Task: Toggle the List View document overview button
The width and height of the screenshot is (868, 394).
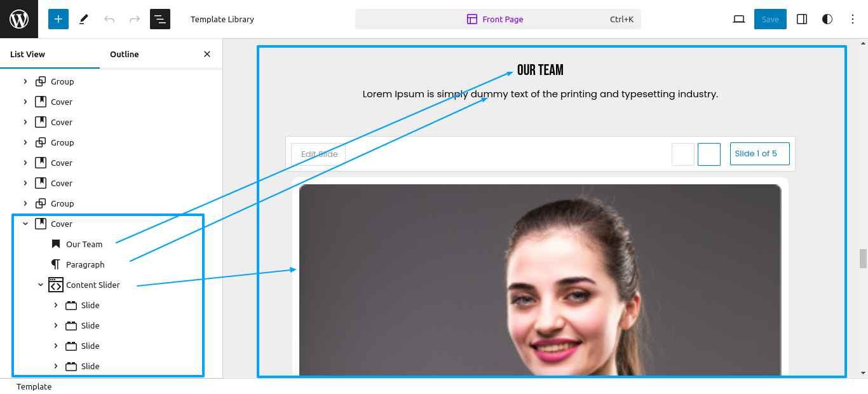Action: (x=160, y=19)
